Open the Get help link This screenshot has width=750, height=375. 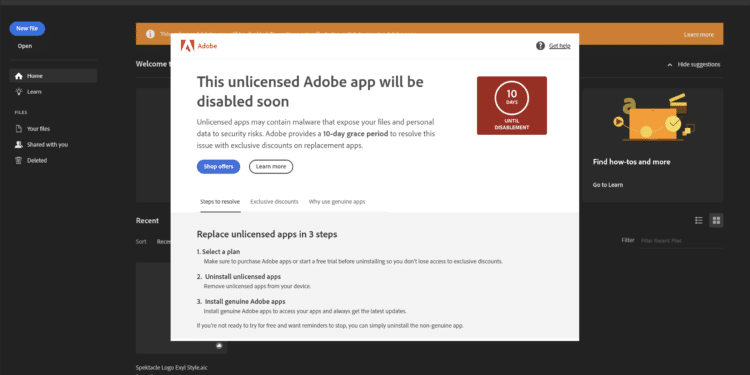(560, 46)
